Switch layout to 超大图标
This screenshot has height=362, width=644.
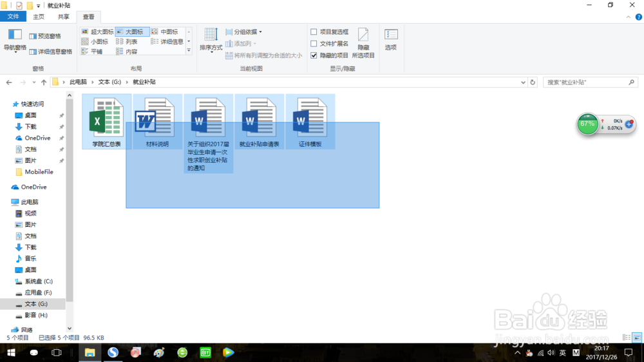coord(97,32)
